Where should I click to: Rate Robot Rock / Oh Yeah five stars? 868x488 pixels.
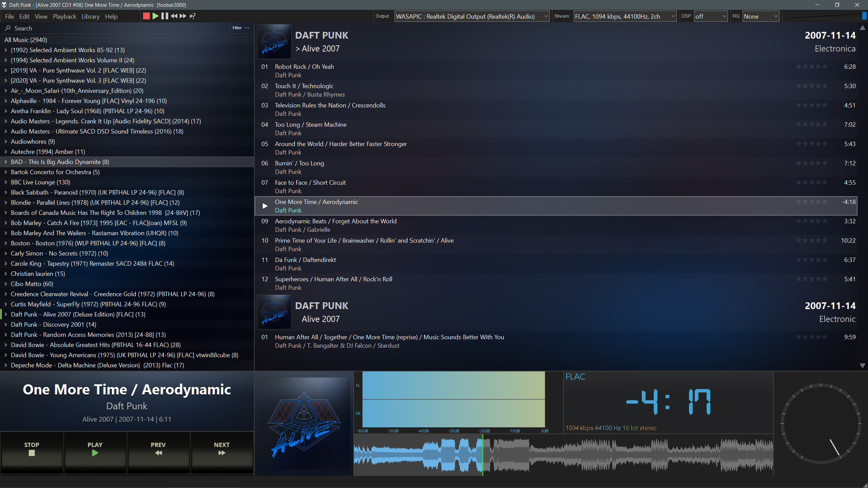[x=825, y=66]
